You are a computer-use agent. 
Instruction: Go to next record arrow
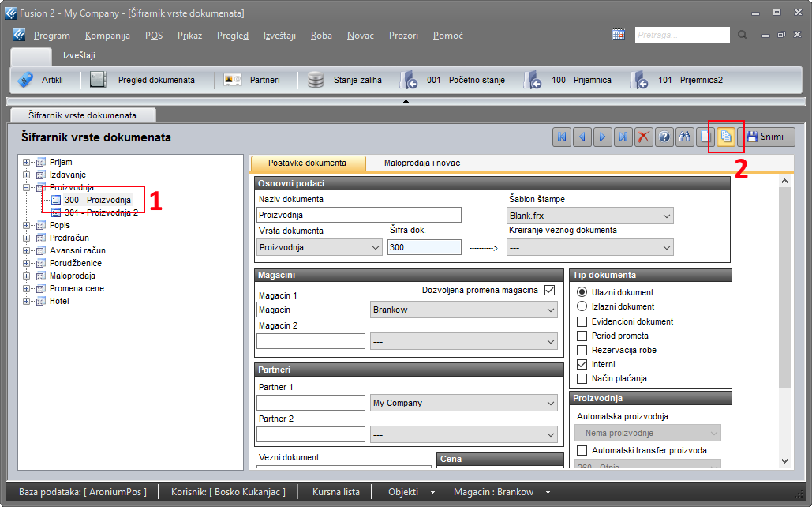(x=602, y=137)
